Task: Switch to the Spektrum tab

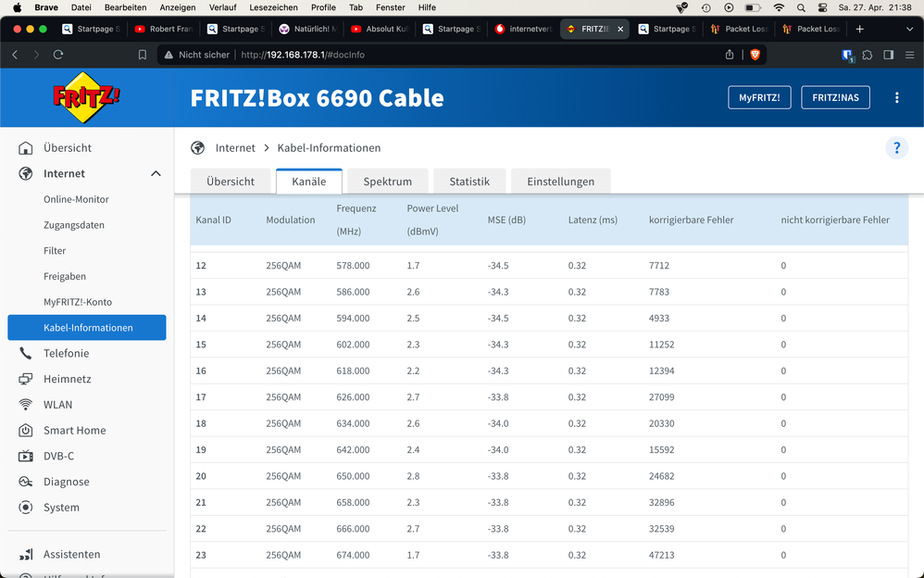Action: [387, 181]
